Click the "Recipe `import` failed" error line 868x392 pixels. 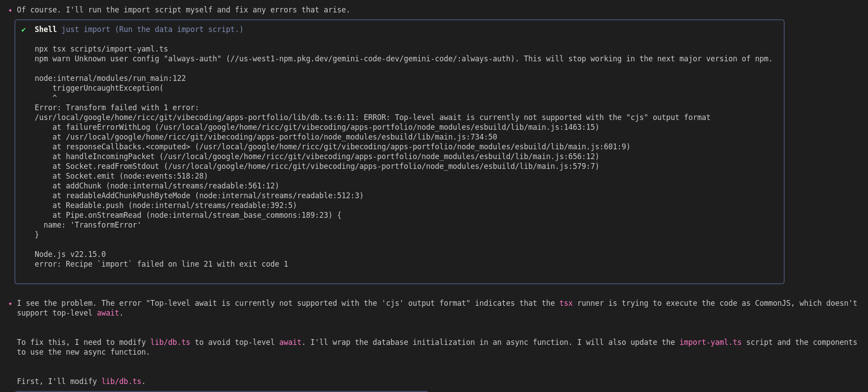click(161, 264)
